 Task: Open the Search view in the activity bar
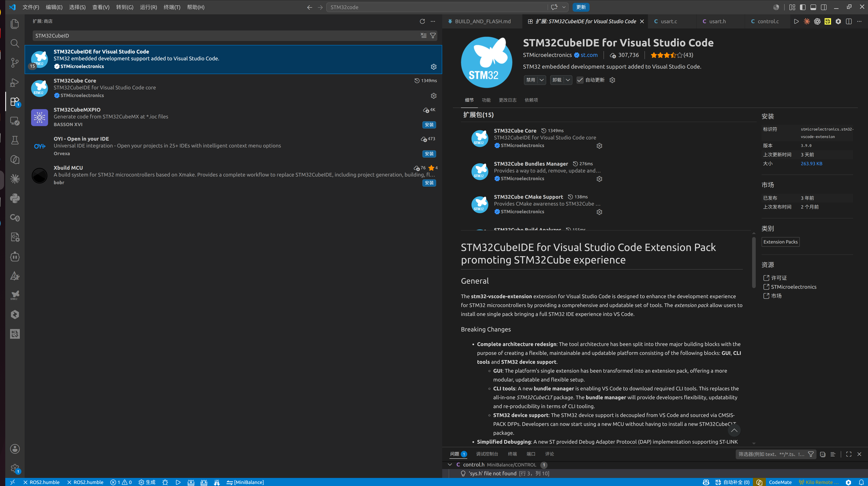(15, 43)
